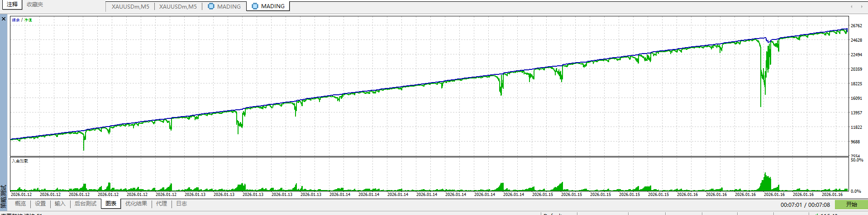The height and width of the screenshot is (215, 868).
Task: Click the 00:07:01 / 00:07:08 timer text
Action: (805, 205)
